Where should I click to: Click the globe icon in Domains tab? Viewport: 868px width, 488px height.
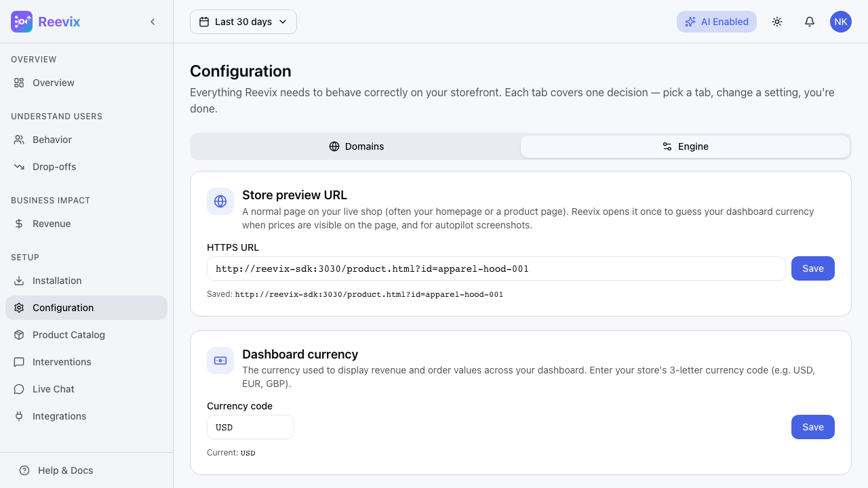coord(334,146)
